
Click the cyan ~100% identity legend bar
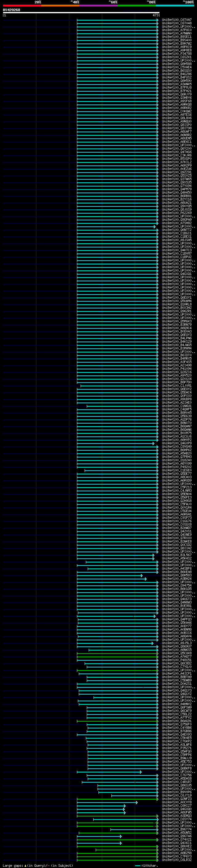point(175,6)
